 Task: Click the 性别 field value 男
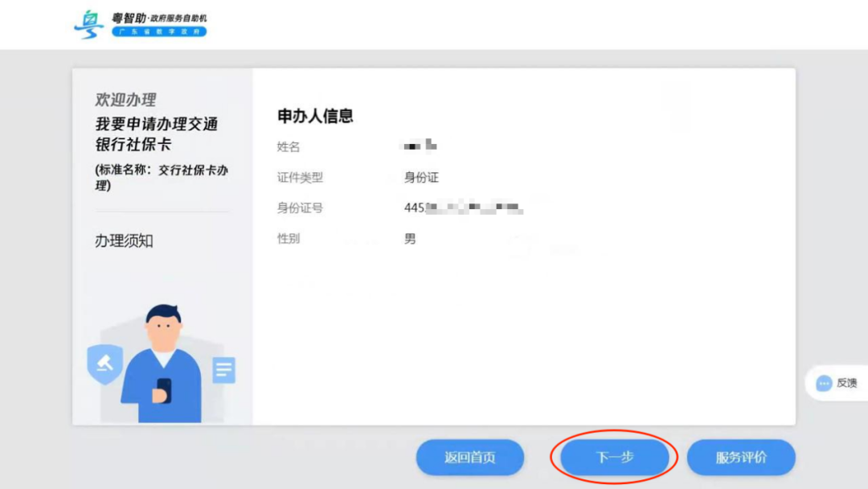[x=409, y=238]
